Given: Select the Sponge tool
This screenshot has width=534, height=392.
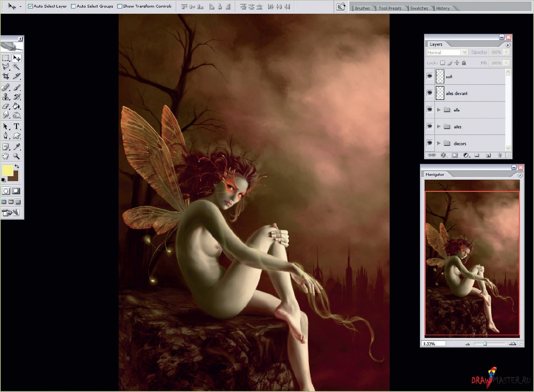Looking at the screenshot, I should coord(17,115).
